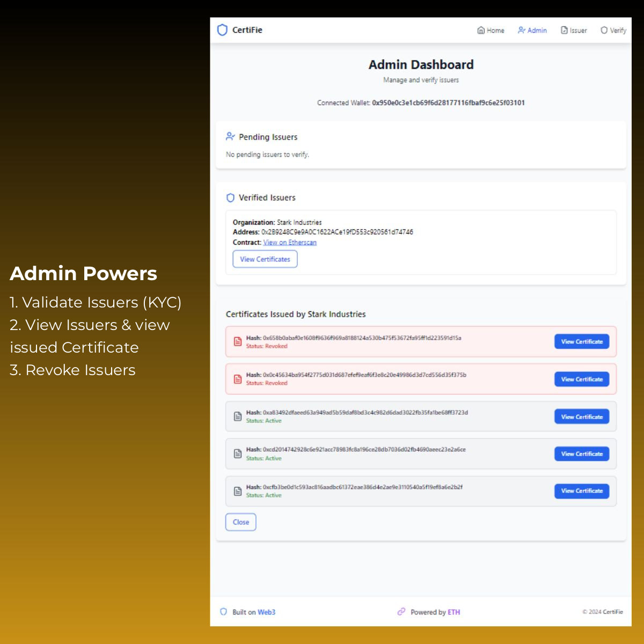Open the View on Etherscan link
Image resolution: width=644 pixels, height=644 pixels.
pyautogui.click(x=290, y=243)
